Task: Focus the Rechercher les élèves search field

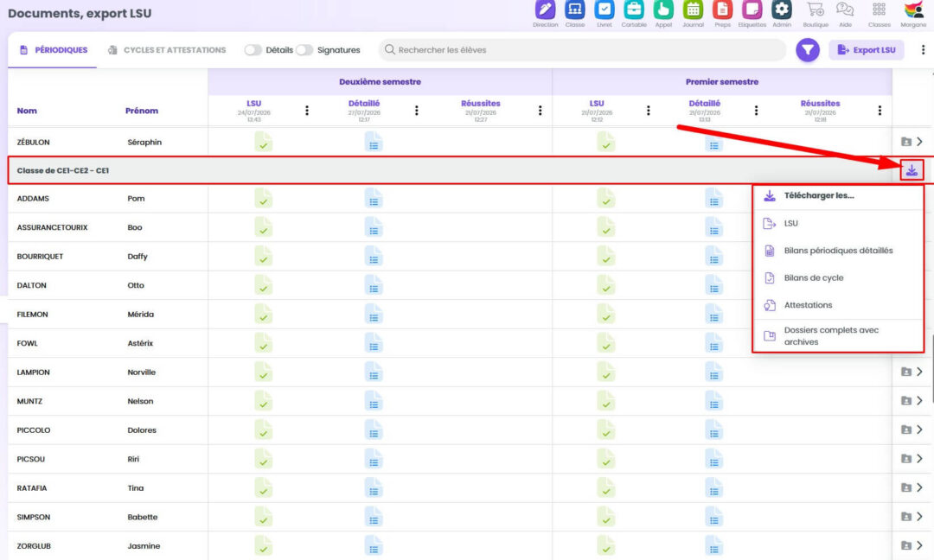Action: (x=582, y=50)
